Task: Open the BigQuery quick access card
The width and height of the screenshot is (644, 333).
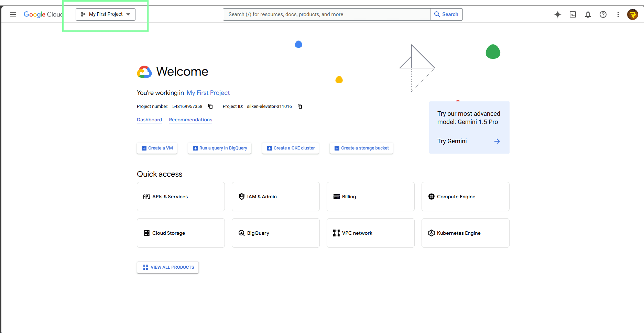Action: coord(276,233)
